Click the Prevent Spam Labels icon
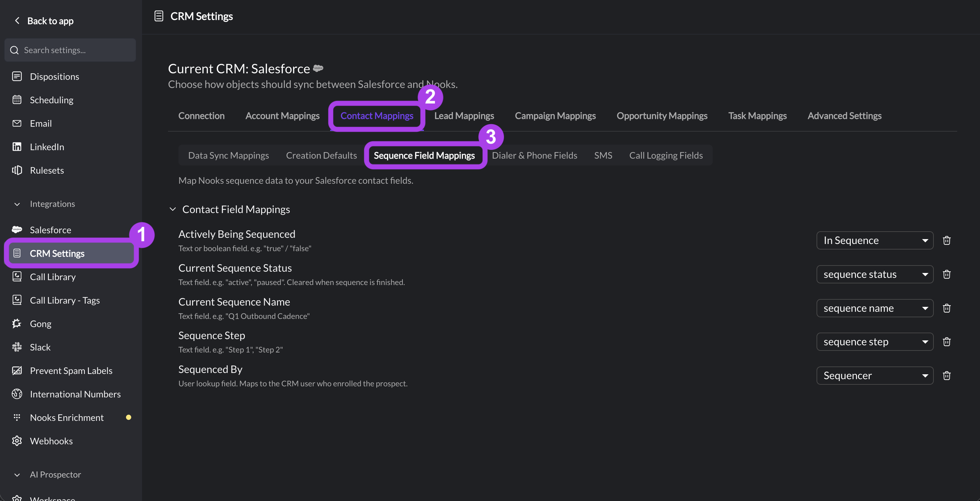This screenshot has width=980, height=501. click(17, 370)
